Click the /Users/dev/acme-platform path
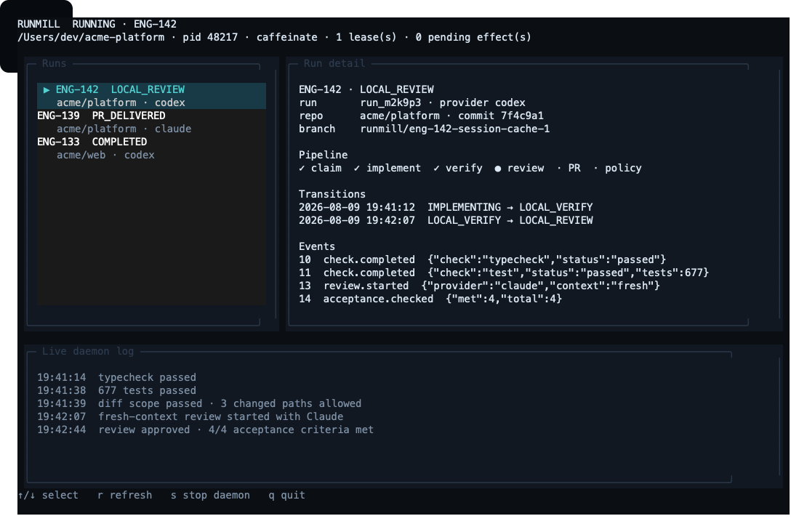The height and width of the screenshot is (532, 807). click(91, 37)
